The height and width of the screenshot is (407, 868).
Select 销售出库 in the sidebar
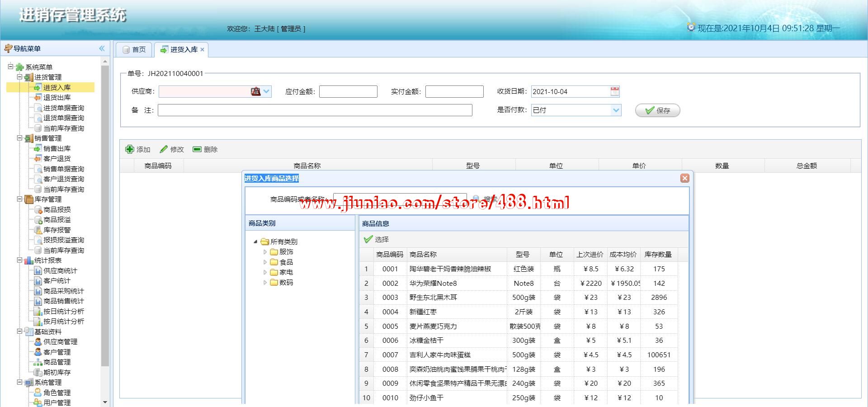(57, 148)
